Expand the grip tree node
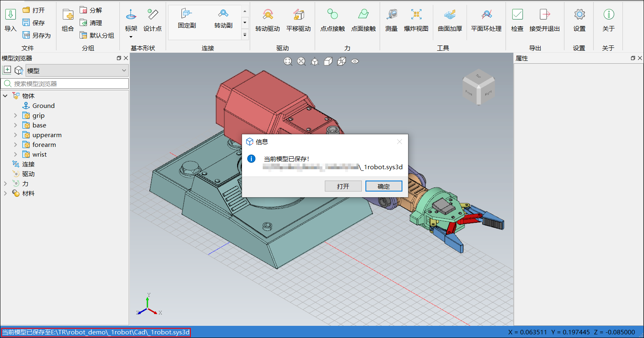The height and width of the screenshot is (338, 644). [15, 116]
